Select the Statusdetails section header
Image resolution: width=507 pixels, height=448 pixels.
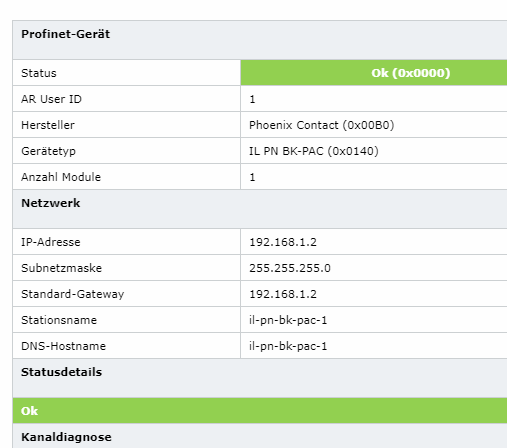tap(260, 378)
